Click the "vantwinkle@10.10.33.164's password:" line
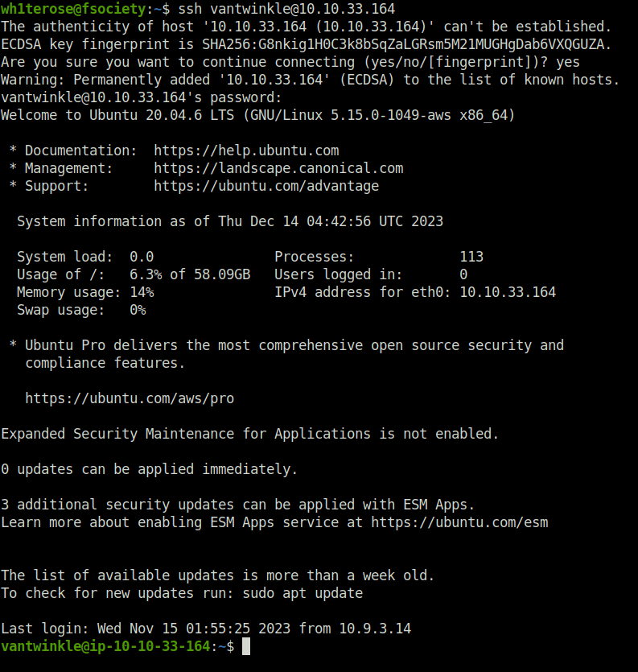Viewport: 638px width, 672px height. click(x=142, y=97)
